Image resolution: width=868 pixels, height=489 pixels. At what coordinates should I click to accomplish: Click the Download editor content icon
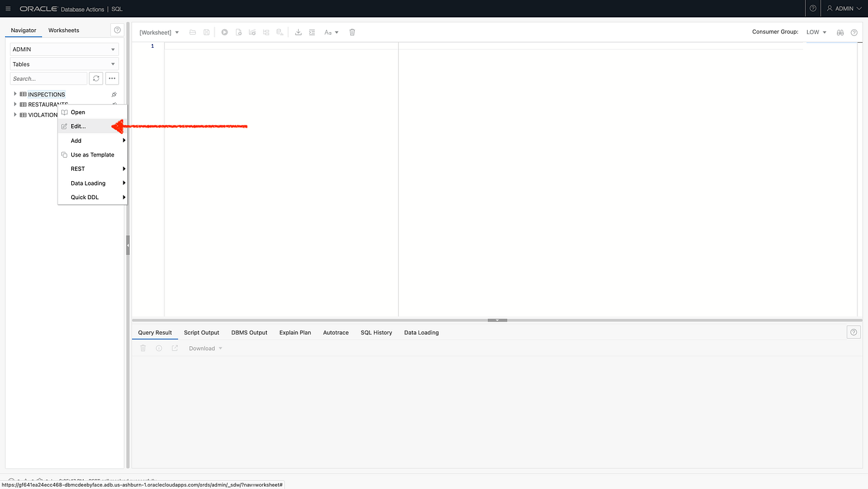click(298, 32)
